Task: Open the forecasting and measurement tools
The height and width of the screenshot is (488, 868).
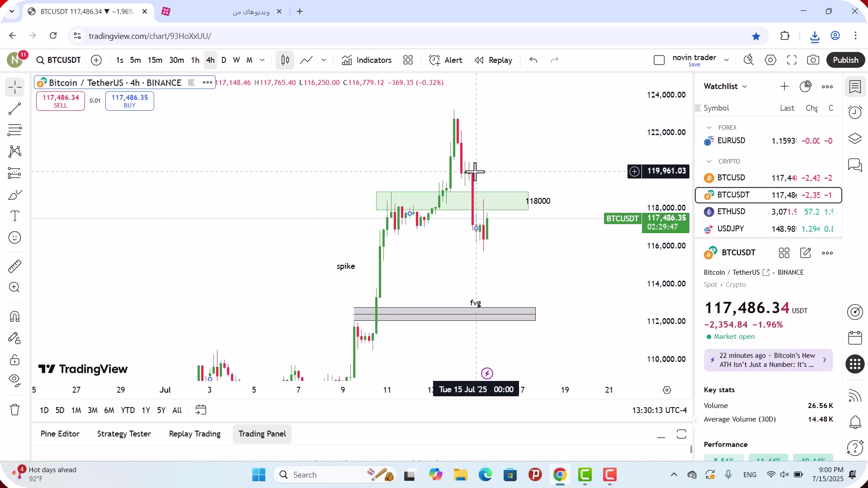Action: 15,173
